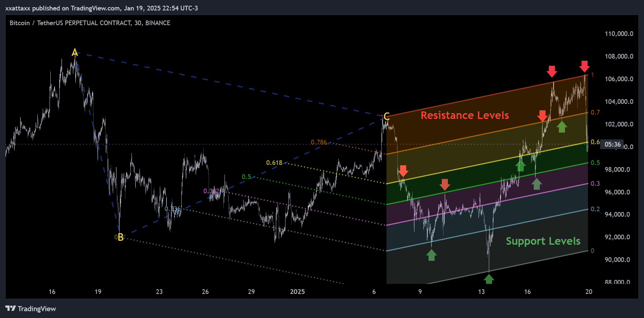Click 92,000.0 on the price axis
The height and width of the screenshot is (318, 644).
click(617, 237)
